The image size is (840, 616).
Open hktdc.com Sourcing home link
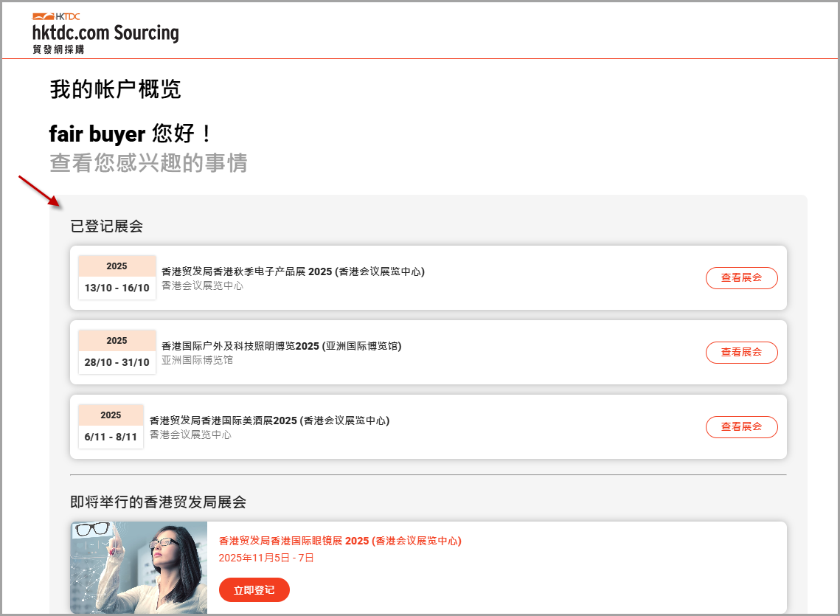(x=105, y=33)
